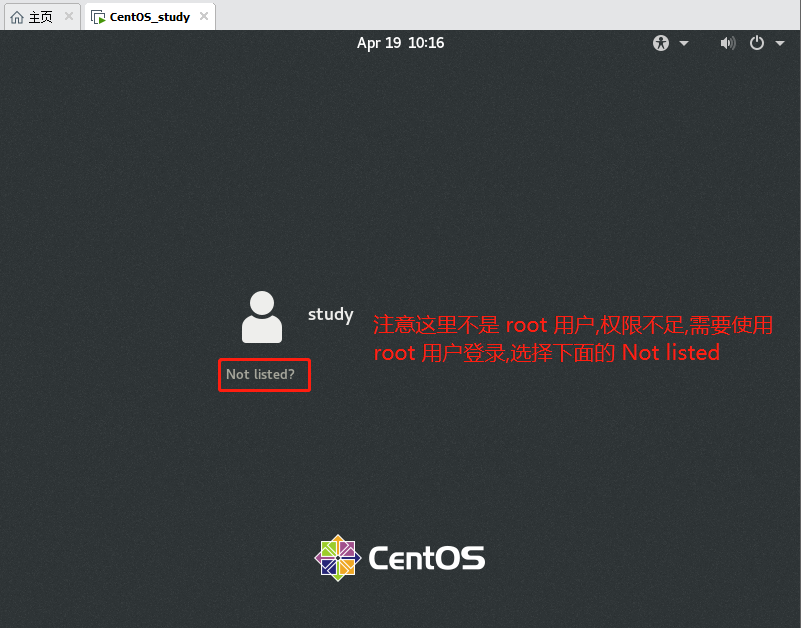This screenshot has width=801, height=628.
Task: Click the volume speaker icon
Action: (x=727, y=43)
